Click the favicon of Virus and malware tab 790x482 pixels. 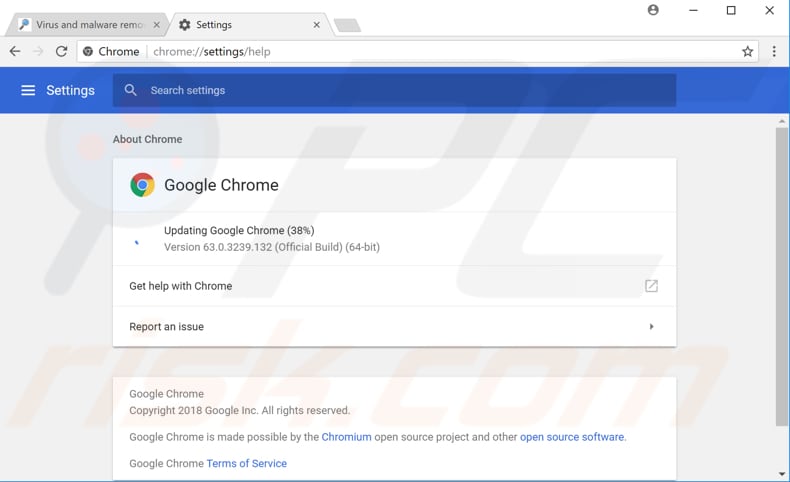tap(24, 24)
